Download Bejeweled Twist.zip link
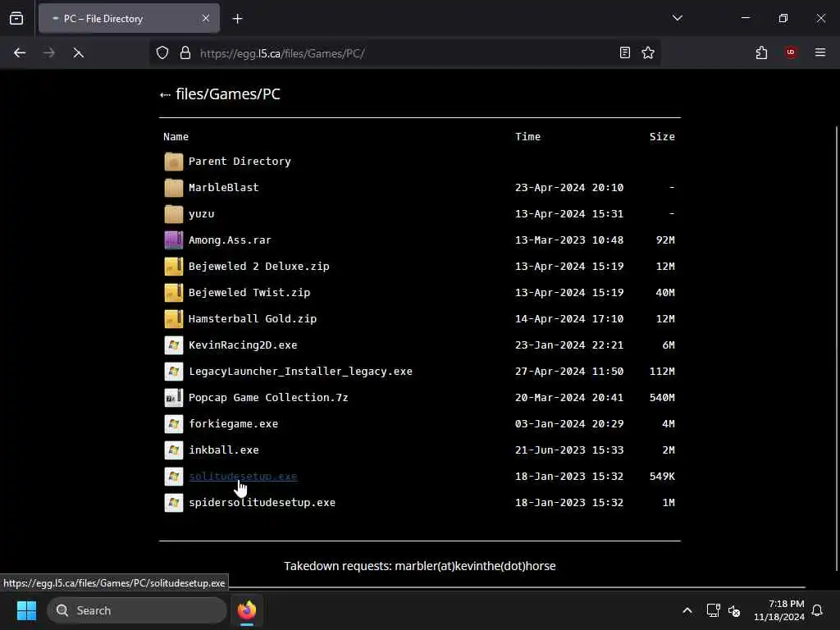Viewport: 840px width, 630px height. click(249, 293)
